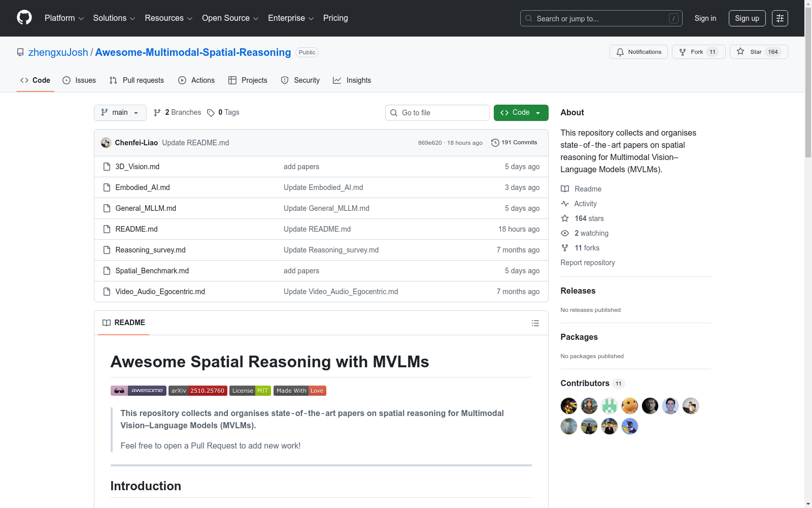Click the Report repository link

click(588, 263)
